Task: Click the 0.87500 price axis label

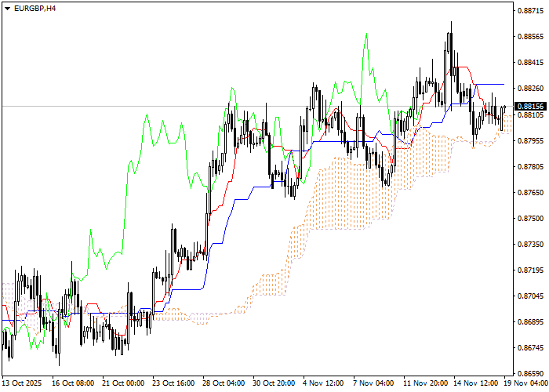Action: [530, 219]
